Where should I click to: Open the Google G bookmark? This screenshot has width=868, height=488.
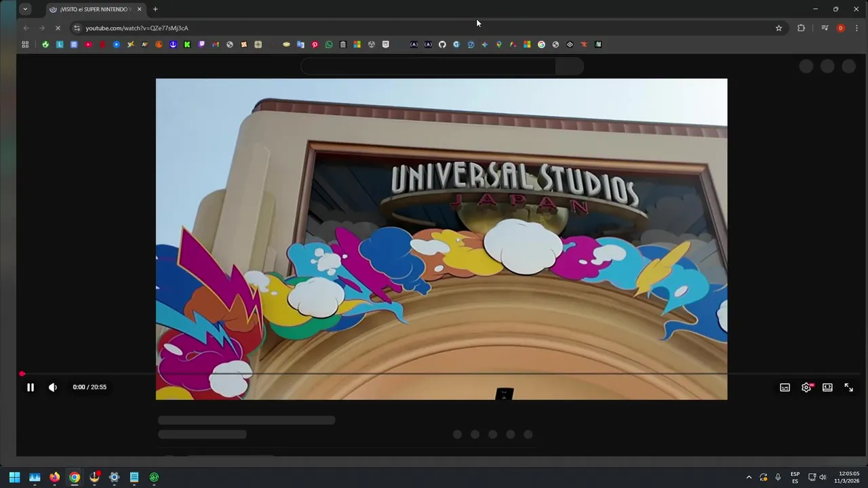541,44
